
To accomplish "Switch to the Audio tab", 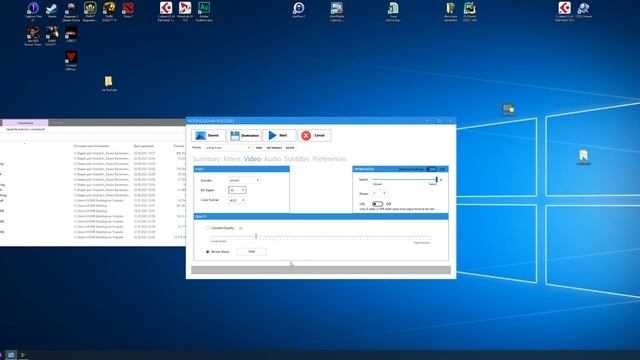I will (272, 159).
